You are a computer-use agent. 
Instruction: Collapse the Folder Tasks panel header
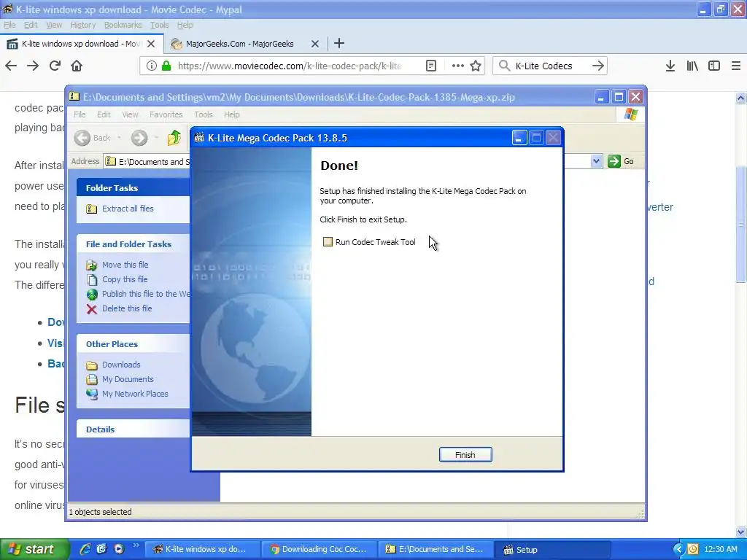pyautogui.click(x=133, y=187)
